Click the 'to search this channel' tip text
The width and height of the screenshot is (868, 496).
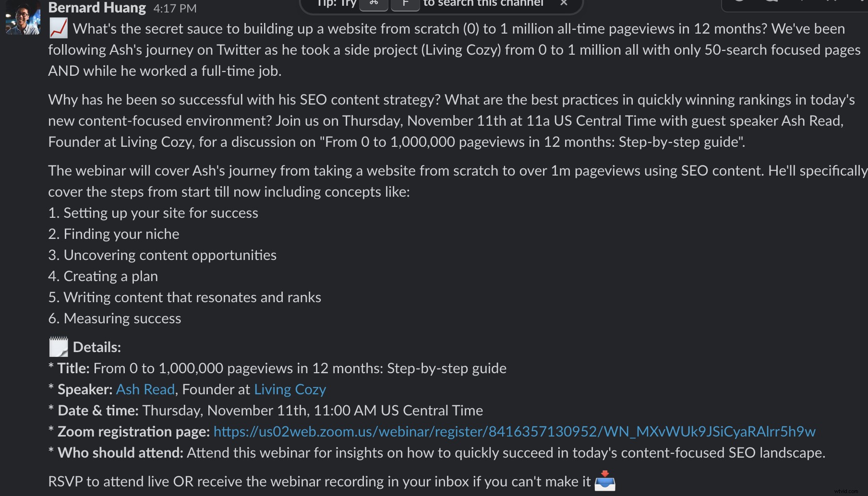[483, 3]
